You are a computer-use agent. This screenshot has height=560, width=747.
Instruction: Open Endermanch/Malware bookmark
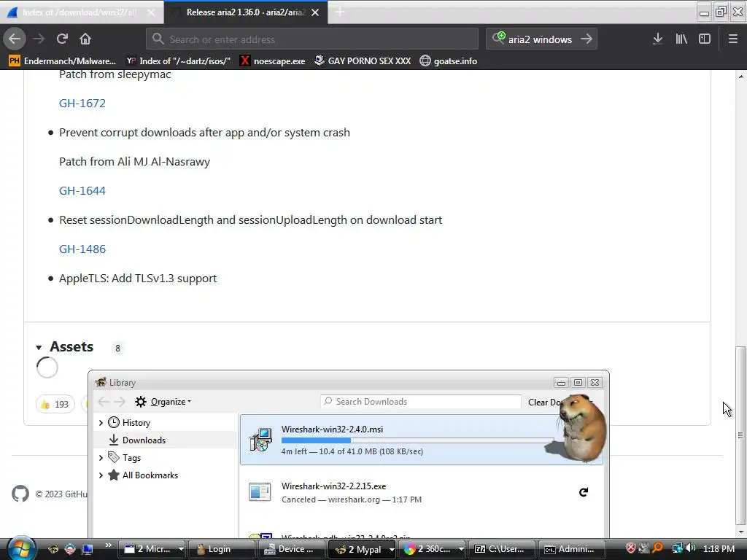point(63,61)
